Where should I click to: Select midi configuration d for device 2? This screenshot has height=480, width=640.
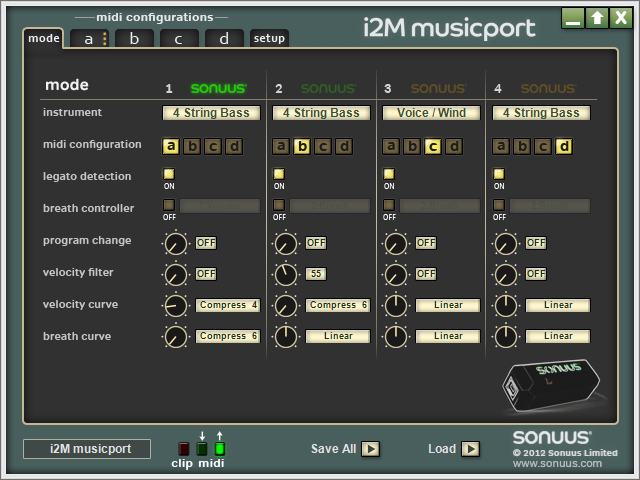[344, 146]
